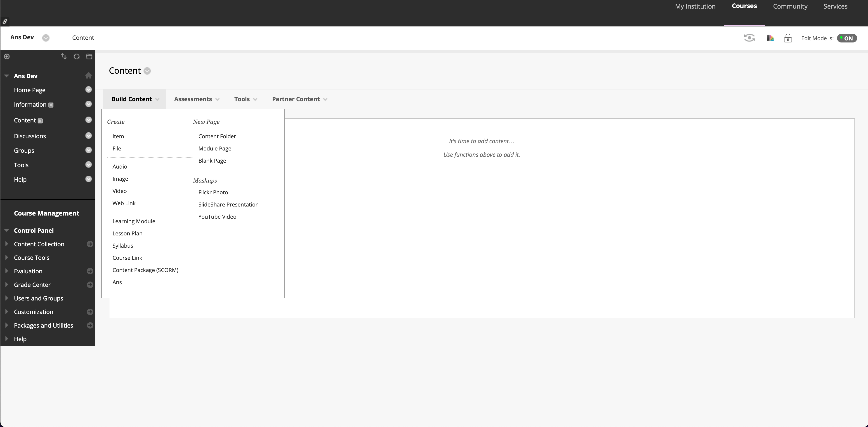Click Content breadcrumb link
The image size is (868, 427).
pos(83,38)
